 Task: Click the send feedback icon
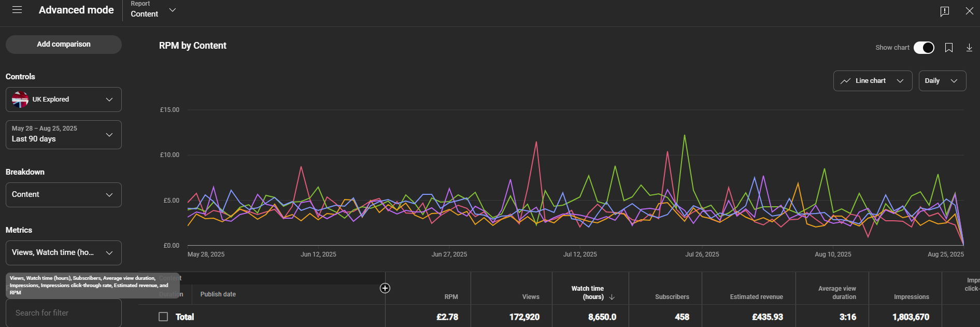coord(945,11)
